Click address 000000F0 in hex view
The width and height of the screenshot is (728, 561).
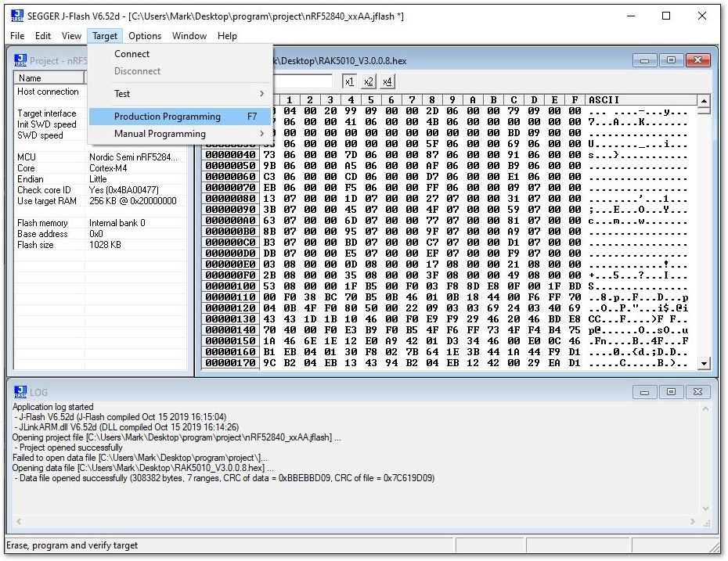point(231,275)
